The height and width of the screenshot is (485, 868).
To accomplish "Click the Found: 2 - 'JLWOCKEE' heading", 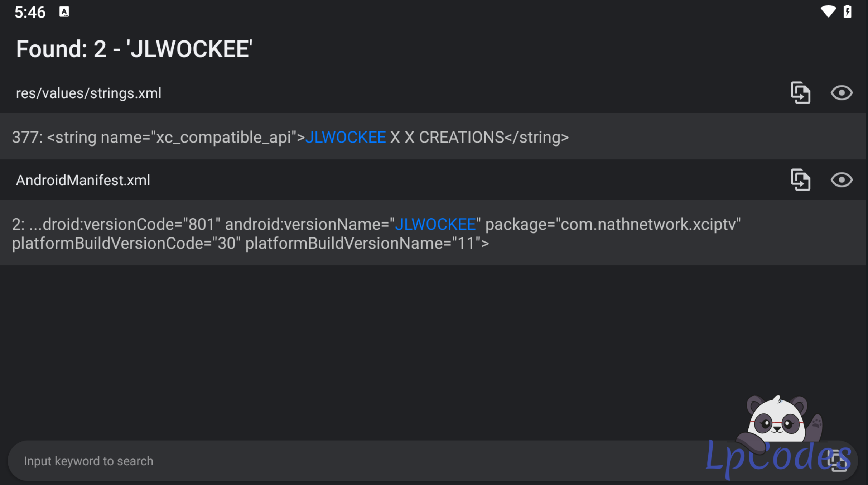I will (134, 49).
